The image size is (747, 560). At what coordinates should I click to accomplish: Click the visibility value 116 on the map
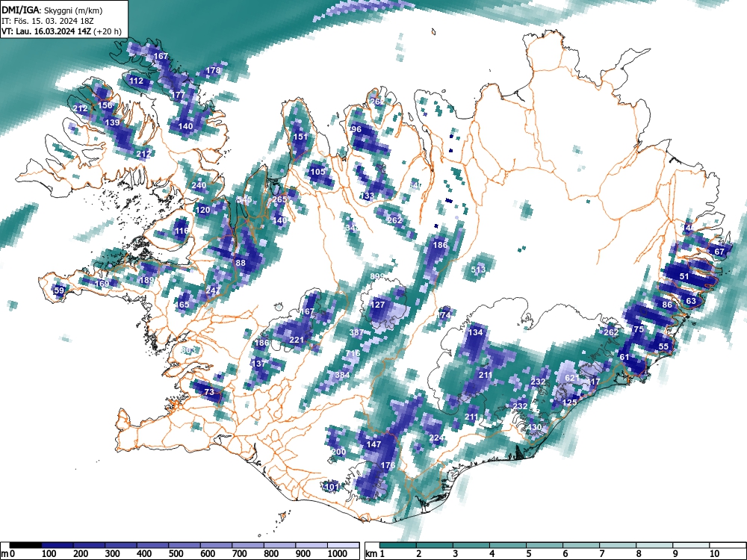pos(182,231)
